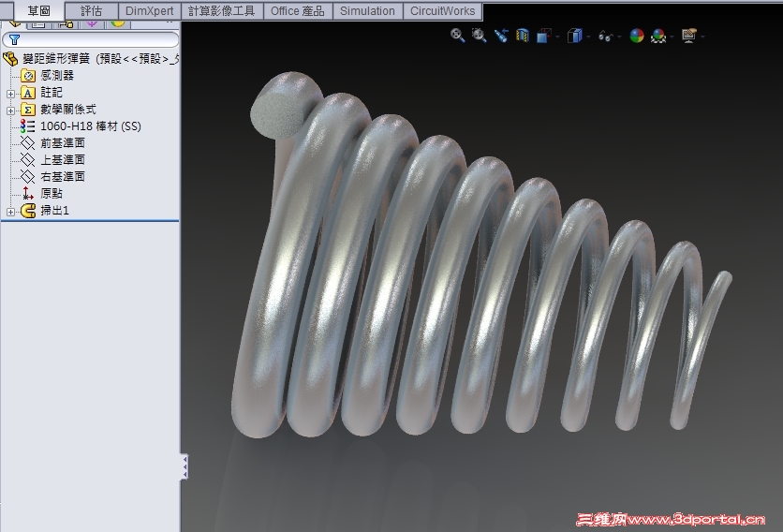Collapse the feature tree panel handle

coord(185,466)
